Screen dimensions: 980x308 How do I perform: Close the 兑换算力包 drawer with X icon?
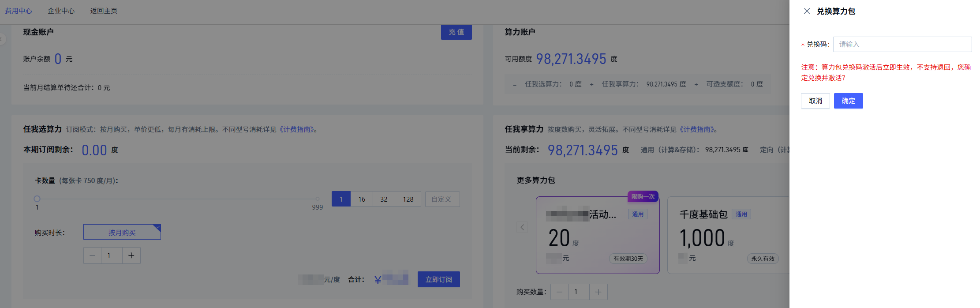[807, 11]
